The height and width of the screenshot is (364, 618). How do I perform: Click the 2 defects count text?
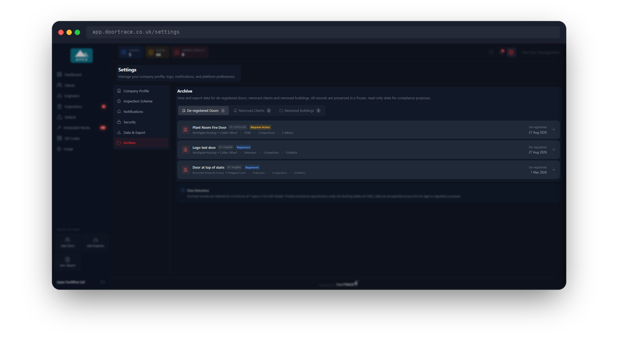(x=287, y=133)
